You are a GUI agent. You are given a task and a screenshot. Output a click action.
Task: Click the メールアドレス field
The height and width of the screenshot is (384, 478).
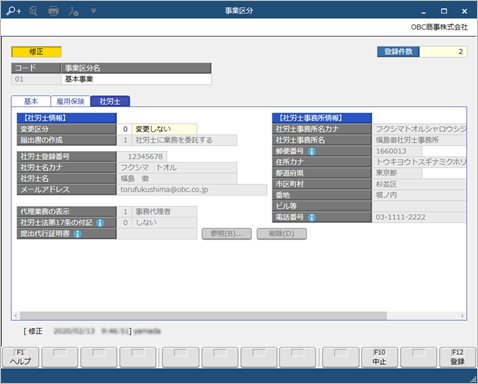[x=192, y=189]
